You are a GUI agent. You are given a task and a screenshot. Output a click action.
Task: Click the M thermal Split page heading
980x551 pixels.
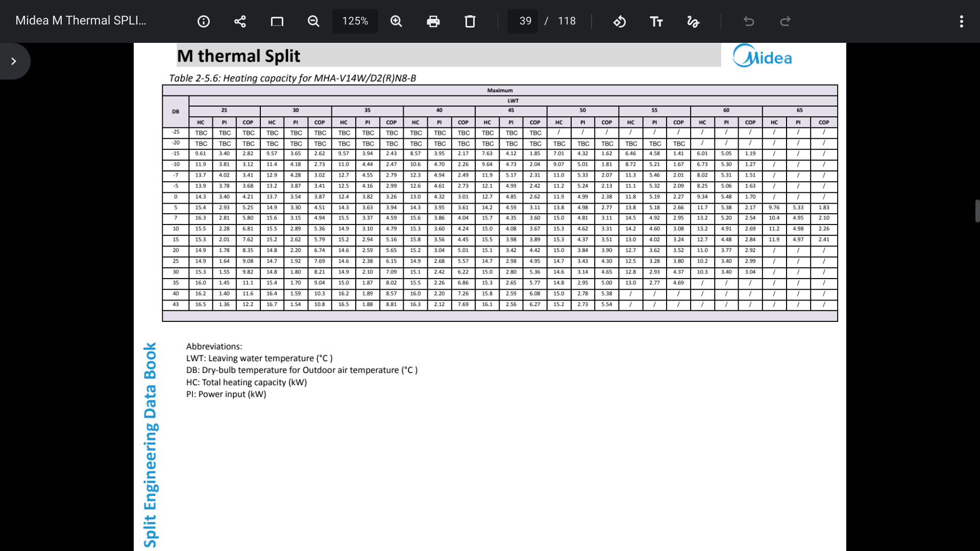(x=238, y=56)
